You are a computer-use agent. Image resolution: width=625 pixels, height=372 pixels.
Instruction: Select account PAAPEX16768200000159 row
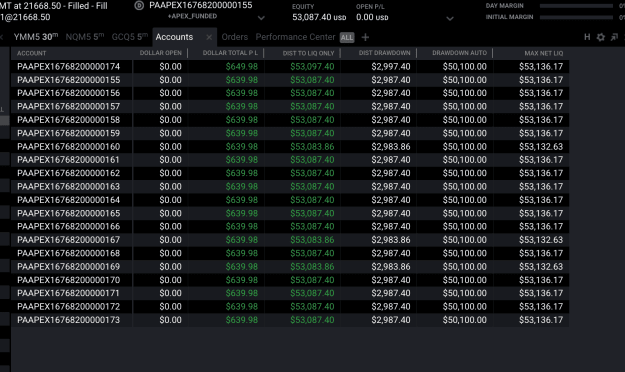pos(290,133)
